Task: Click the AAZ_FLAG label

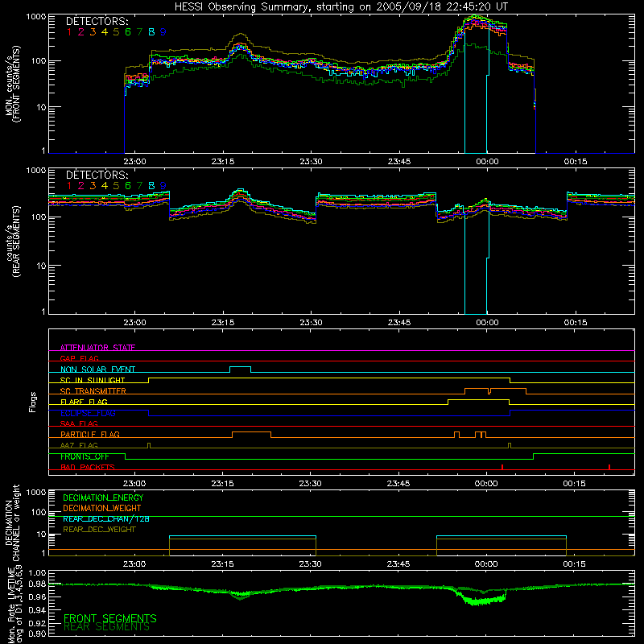Action: [x=79, y=445]
